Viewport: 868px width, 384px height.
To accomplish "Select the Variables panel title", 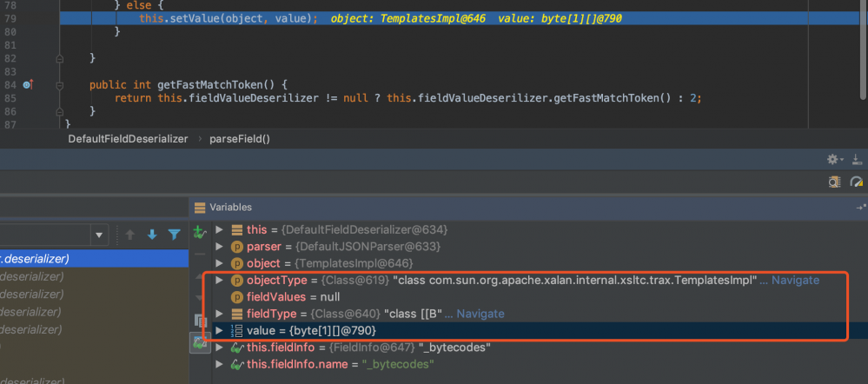I will 231,208.
